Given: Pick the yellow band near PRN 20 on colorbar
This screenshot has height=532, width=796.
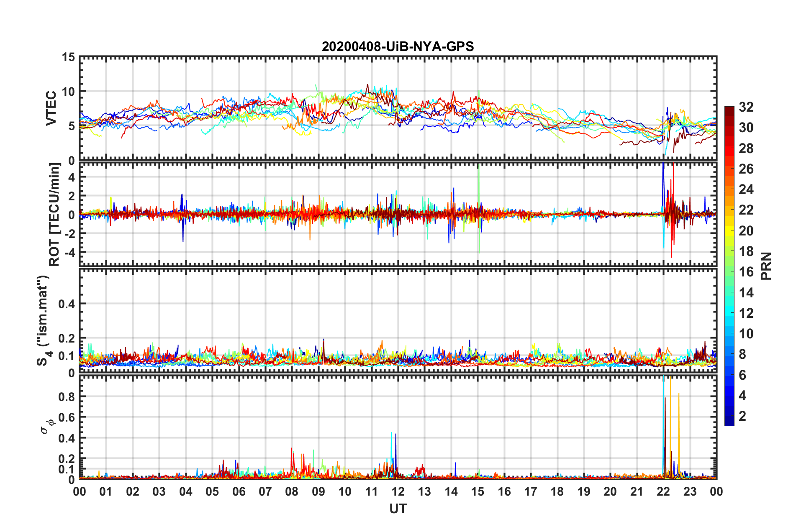Looking at the screenshot, I should click(x=729, y=231).
